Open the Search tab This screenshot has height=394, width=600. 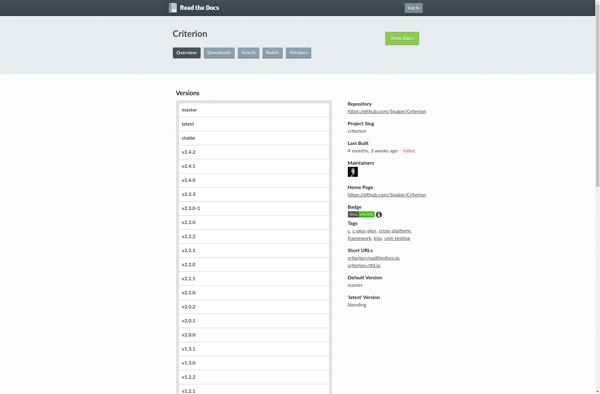click(249, 53)
